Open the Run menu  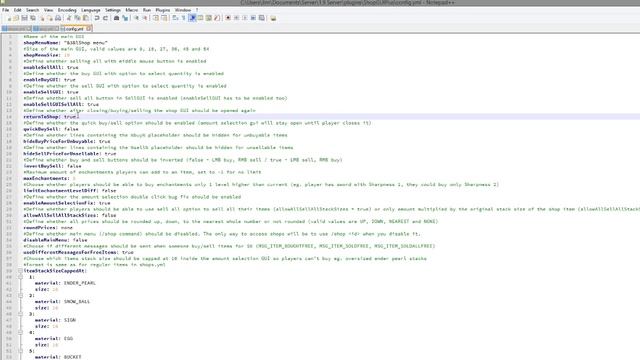[x=147, y=10]
